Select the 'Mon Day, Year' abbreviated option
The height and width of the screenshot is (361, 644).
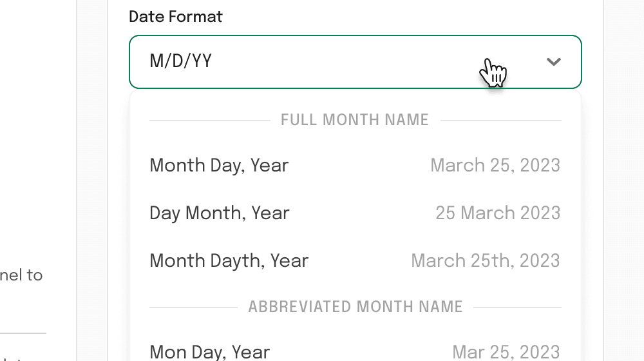click(355, 352)
